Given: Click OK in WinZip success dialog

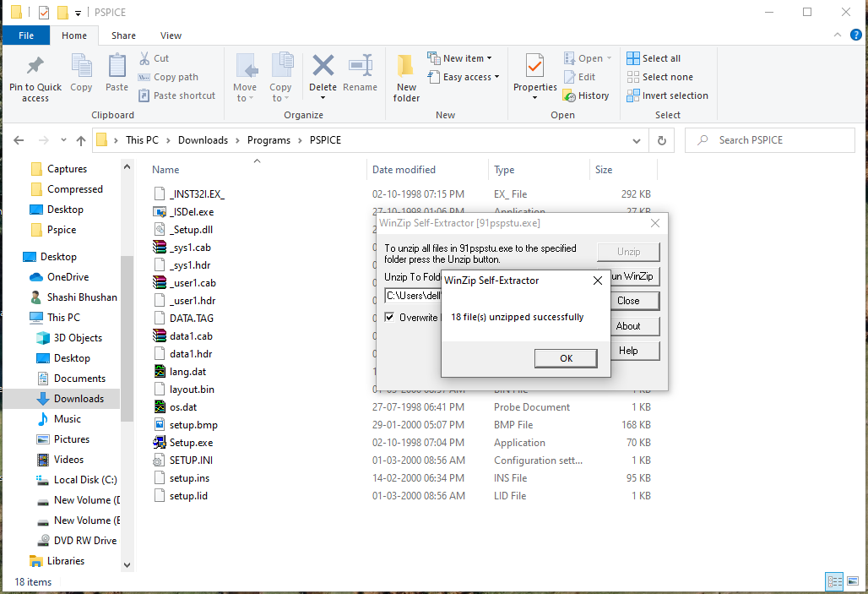Looking at the screenshot, I should (566, 358).
